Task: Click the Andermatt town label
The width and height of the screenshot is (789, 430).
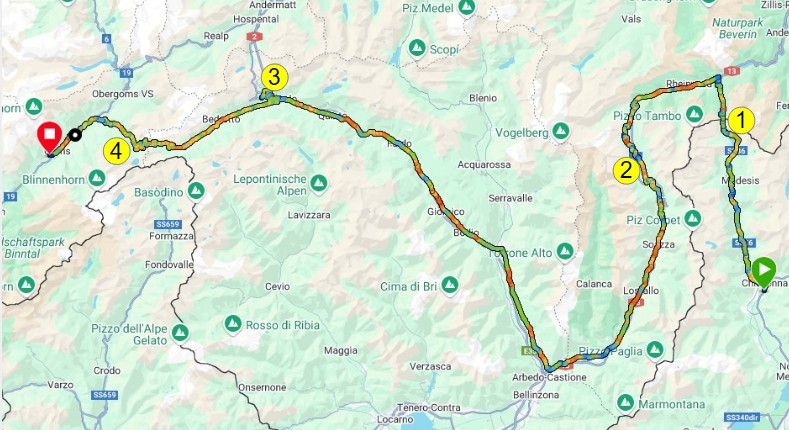Action: [272, 5]
